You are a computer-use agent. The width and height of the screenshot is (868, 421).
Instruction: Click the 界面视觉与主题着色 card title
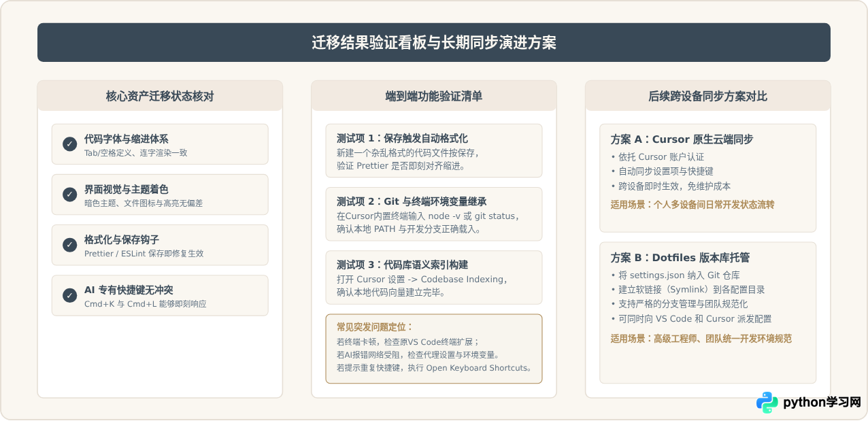click(127, 189)
